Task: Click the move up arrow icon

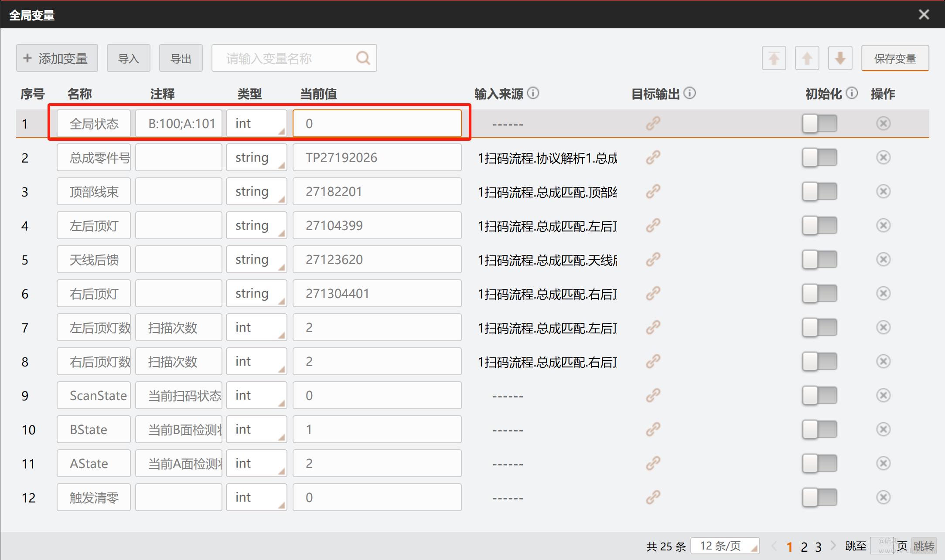Action: (x=807, y=58)
